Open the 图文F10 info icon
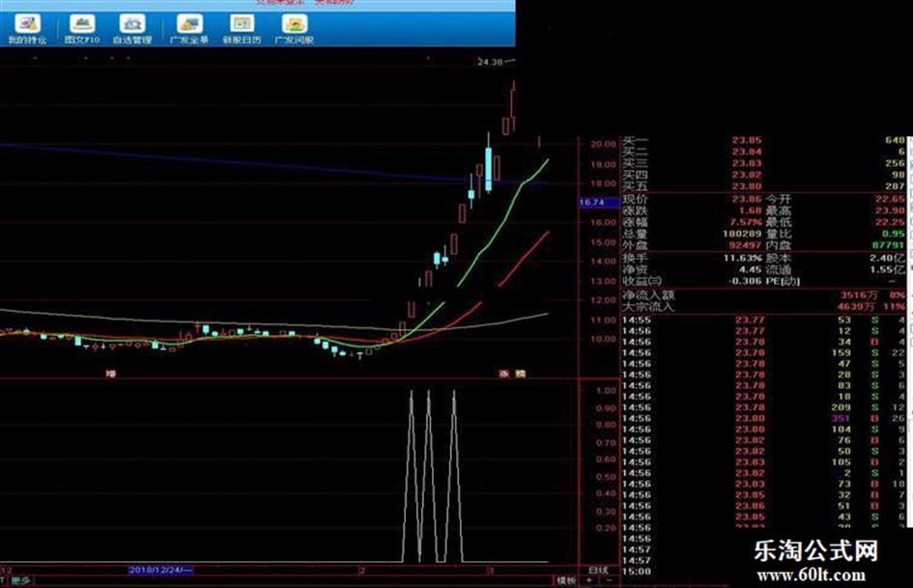Viewport: 913px width, 588px height. [x=82, y=29]
